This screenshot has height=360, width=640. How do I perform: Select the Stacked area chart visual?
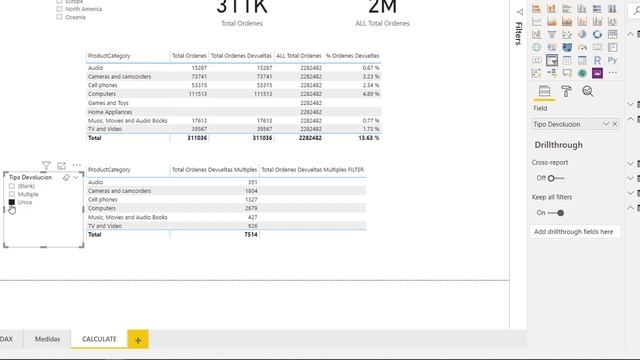567,22
